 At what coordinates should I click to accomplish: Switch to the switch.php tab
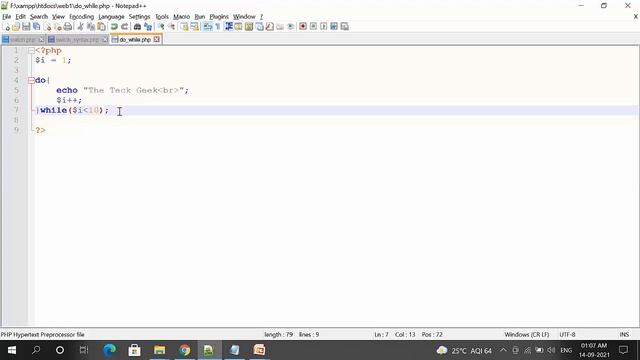point(22,40)
